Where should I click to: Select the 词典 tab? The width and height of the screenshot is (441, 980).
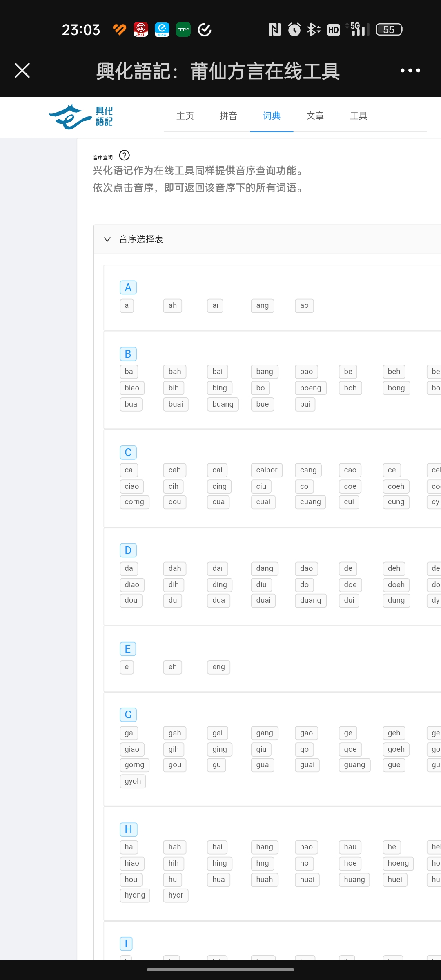click(272, 116)
